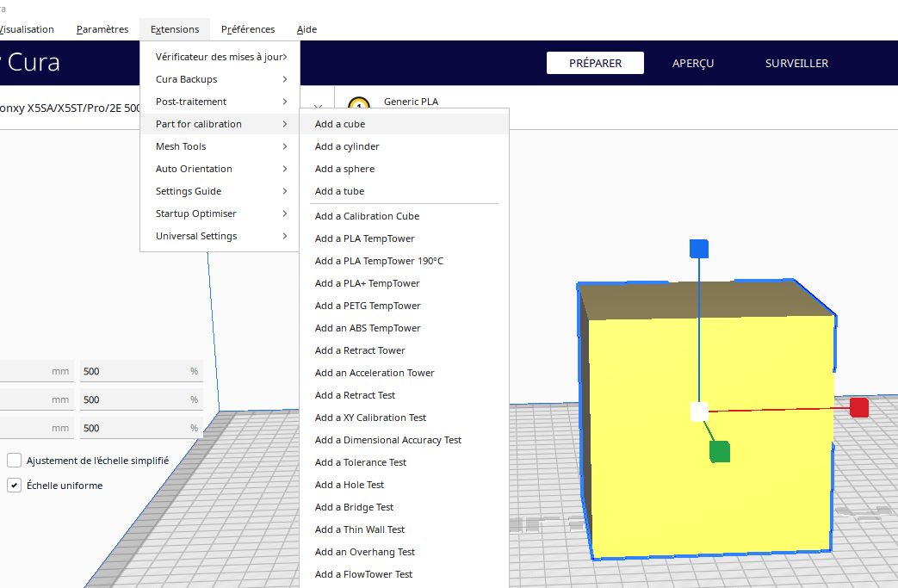898x588 pixels.
Task: Click the X dimension mm field
Action: click(x=35, y=371)
